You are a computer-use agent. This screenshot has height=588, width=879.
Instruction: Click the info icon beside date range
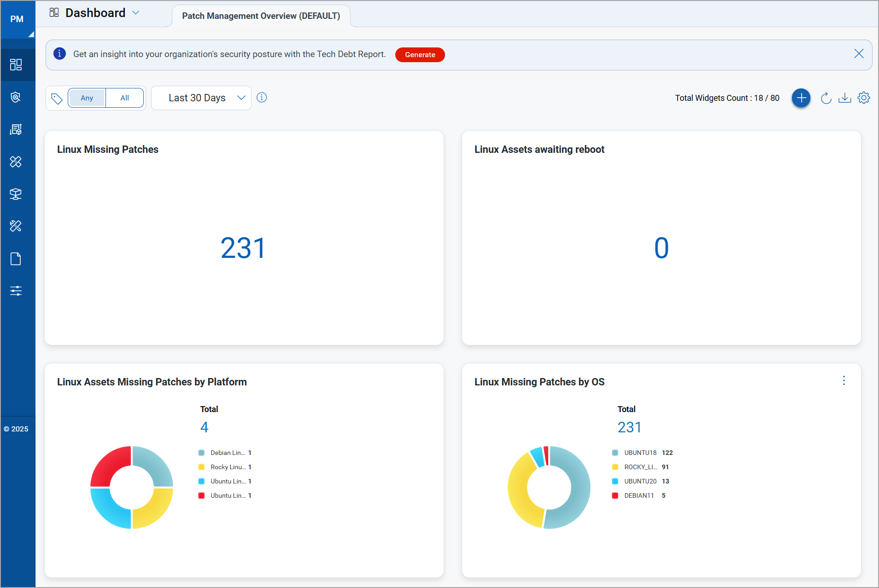click(262, 98)
